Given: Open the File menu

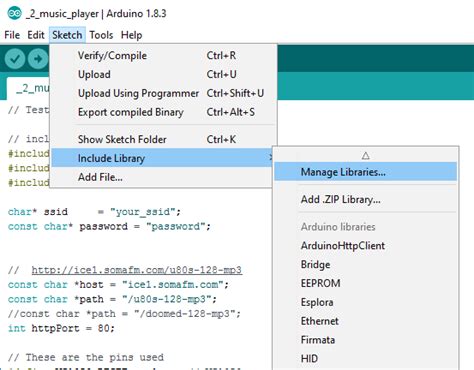Looking at the screenshot, I should tap(12, 35).
